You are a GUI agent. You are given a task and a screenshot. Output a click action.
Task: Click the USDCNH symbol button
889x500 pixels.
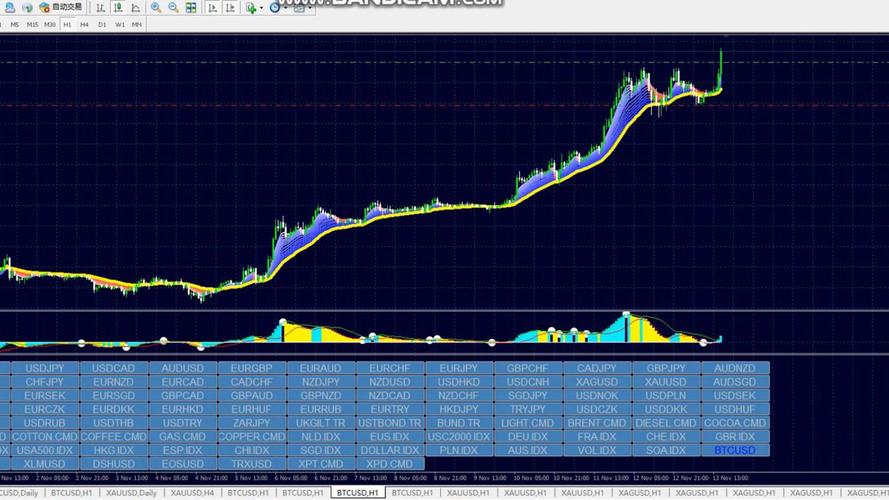pyautogui.click(x=528, y=382)
